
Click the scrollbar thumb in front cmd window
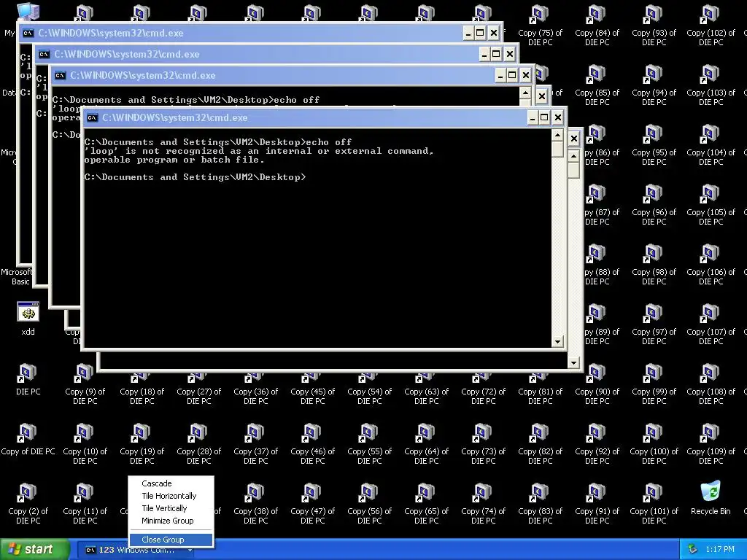point(557,149)
